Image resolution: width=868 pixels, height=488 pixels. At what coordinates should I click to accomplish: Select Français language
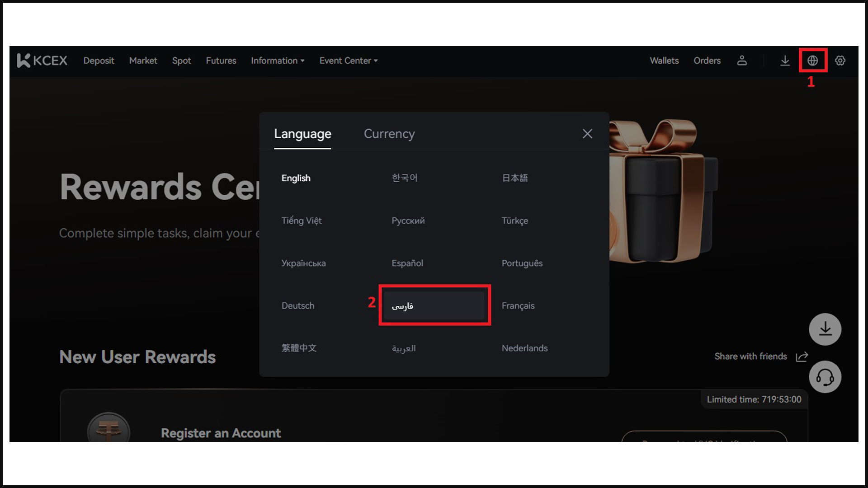coord(518,305)
